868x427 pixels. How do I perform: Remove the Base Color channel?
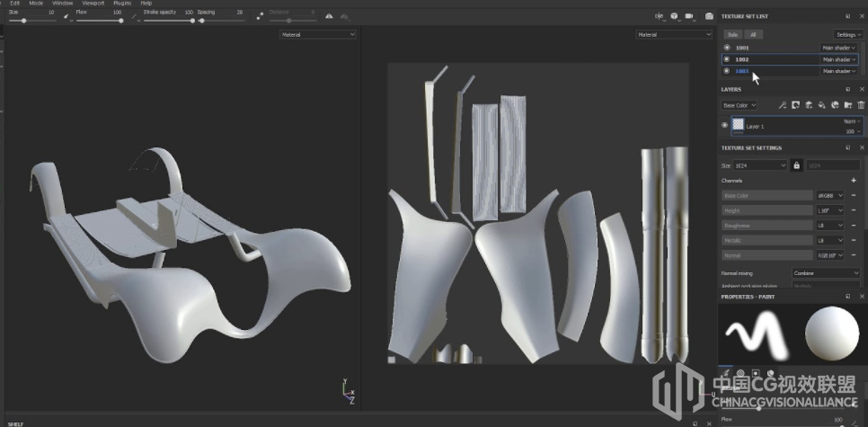click(x=853, y=195)
